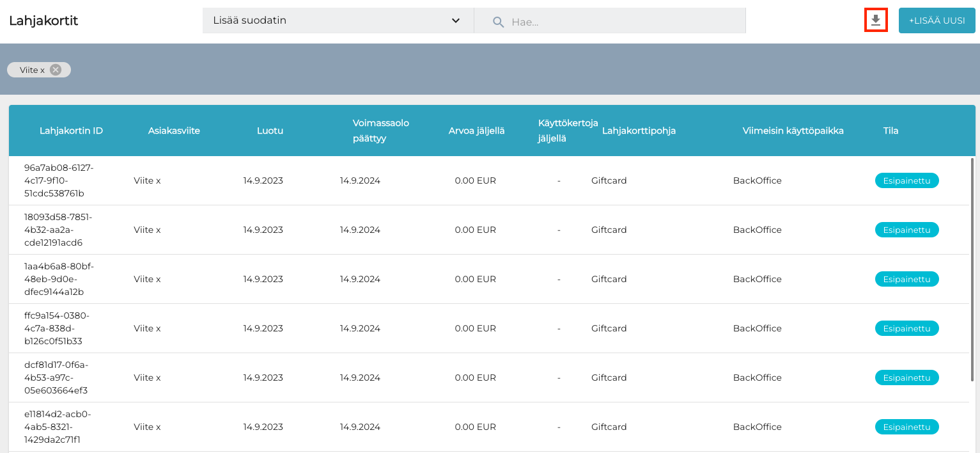Sort by 'Lahjakortin ID' column header
The height and width of the screenshot is (453, 980).
click(x=71, y=131)
